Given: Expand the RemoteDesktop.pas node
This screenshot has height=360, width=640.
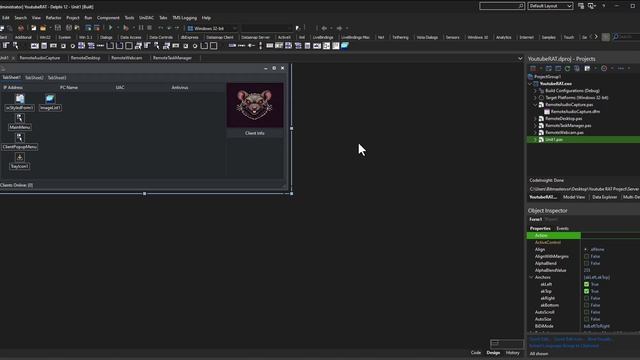Looking at the screenshot, I should point(535,118).
